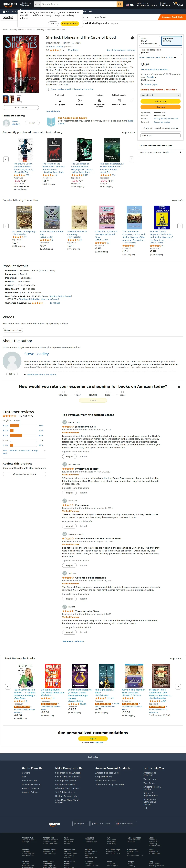
Task: Show previous Best Sellers in Books
Action: click(7, 686)
